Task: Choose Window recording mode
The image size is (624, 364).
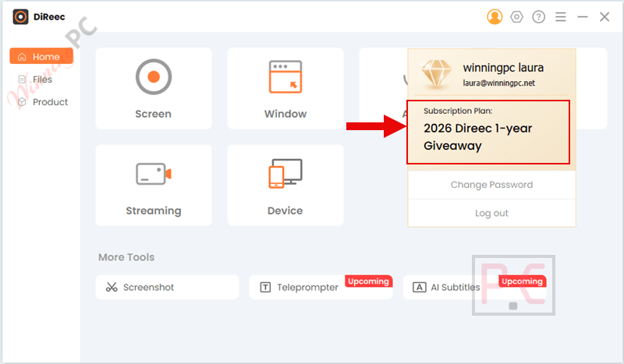Action: pos(285,88)
